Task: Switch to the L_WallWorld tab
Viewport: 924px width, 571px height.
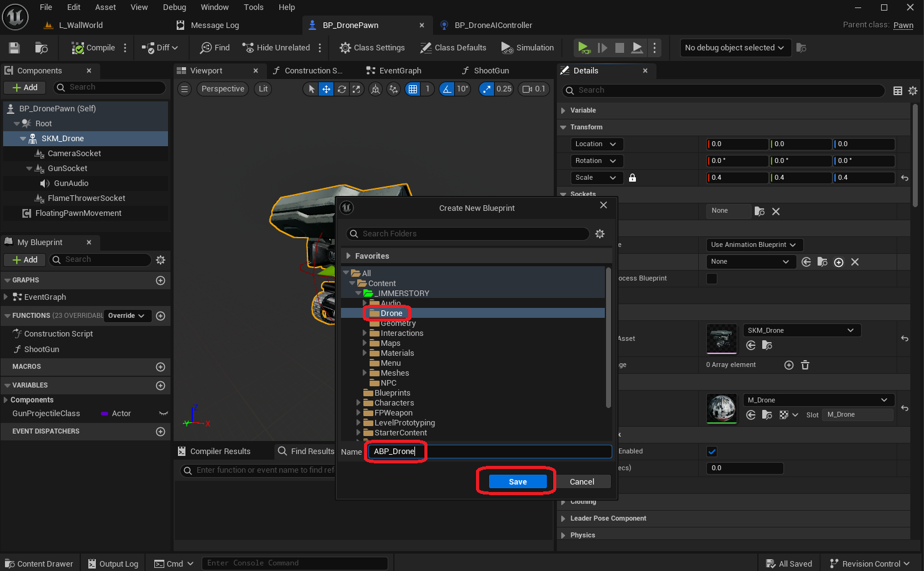Action: tap(80, 26)
